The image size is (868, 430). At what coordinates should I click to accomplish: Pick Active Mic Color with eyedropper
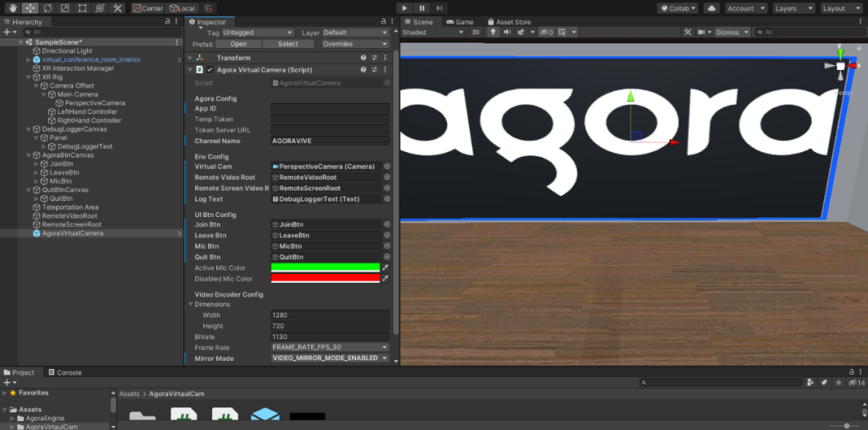[385, 268]
